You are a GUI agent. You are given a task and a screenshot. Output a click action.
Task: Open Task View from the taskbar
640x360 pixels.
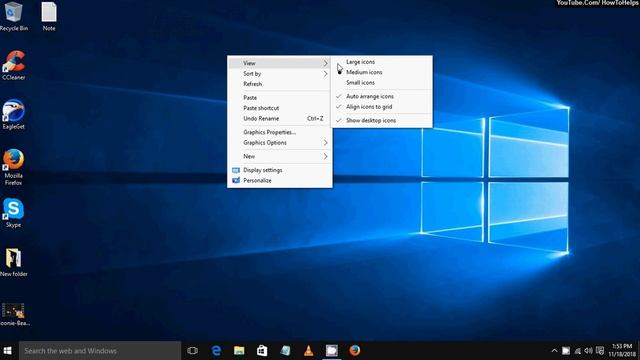192,351
